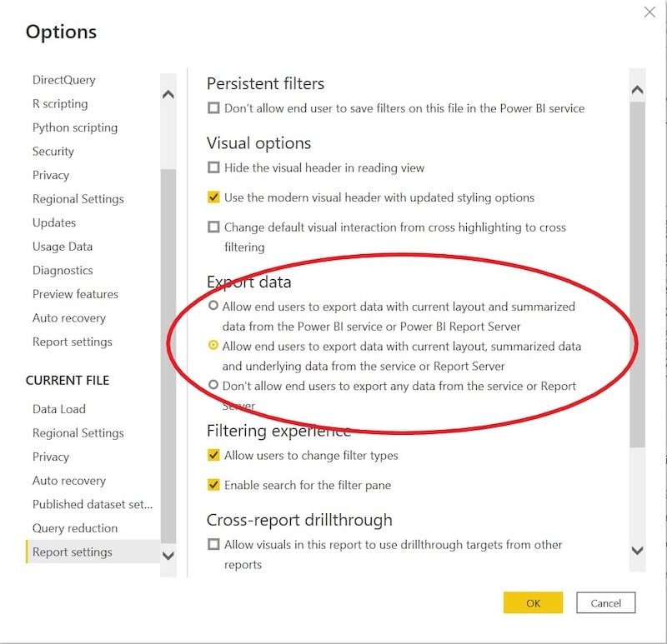
Task: Open Query reduction under Current File
Action: pyautogui.click(x=75, y=528)
